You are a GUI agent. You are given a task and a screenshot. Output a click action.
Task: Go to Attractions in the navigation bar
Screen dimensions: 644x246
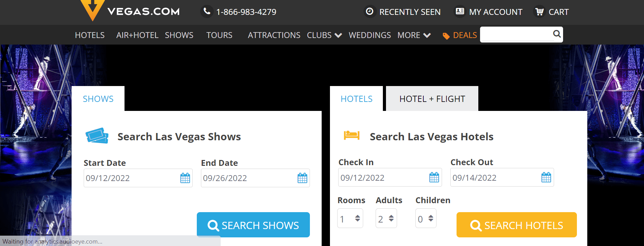point(274,35)
